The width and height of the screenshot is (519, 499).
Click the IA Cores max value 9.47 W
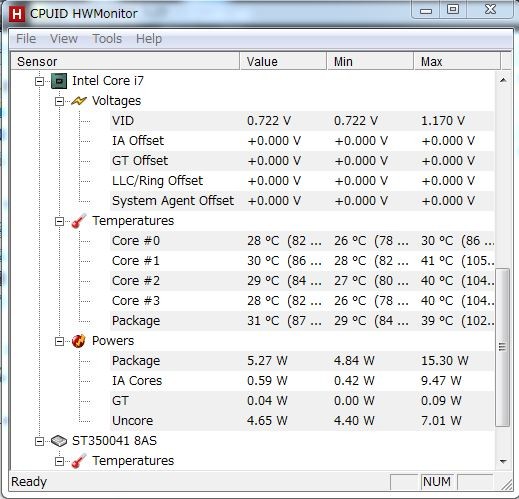tap(441, 381)
